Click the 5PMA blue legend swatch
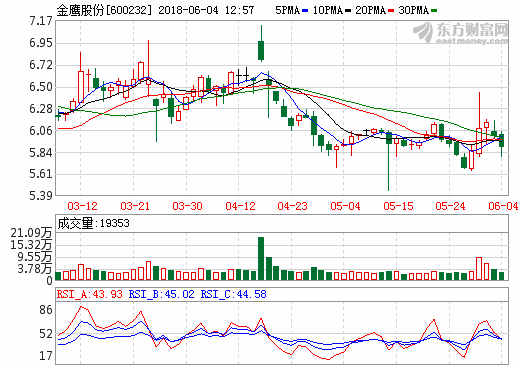Viewport: 520px width, 365px height. (305, 11)
